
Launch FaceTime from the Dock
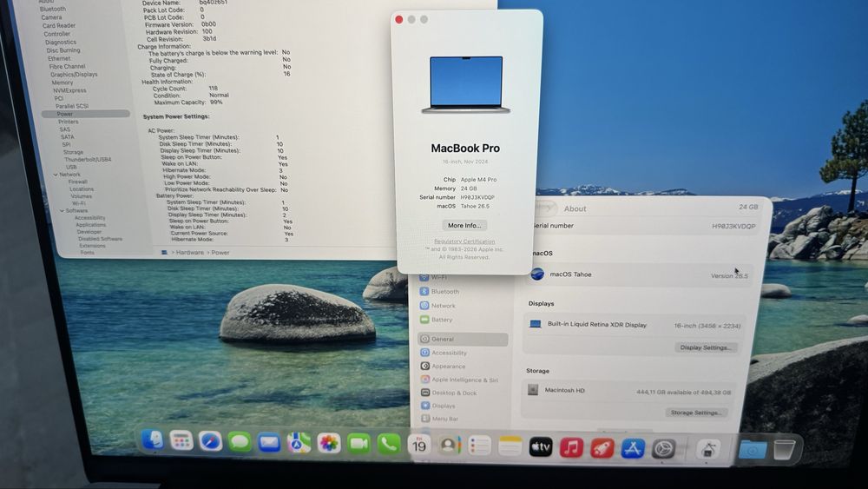point(358,444)
